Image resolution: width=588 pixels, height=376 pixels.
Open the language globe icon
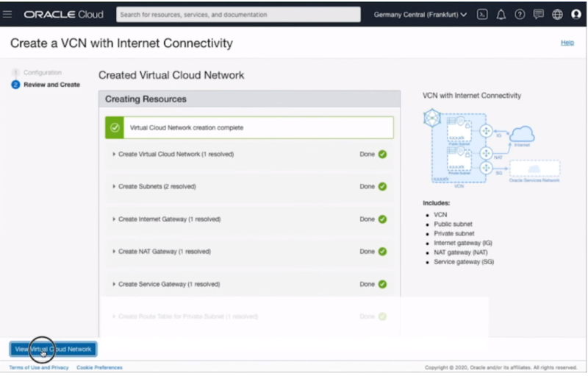point(557,14)
